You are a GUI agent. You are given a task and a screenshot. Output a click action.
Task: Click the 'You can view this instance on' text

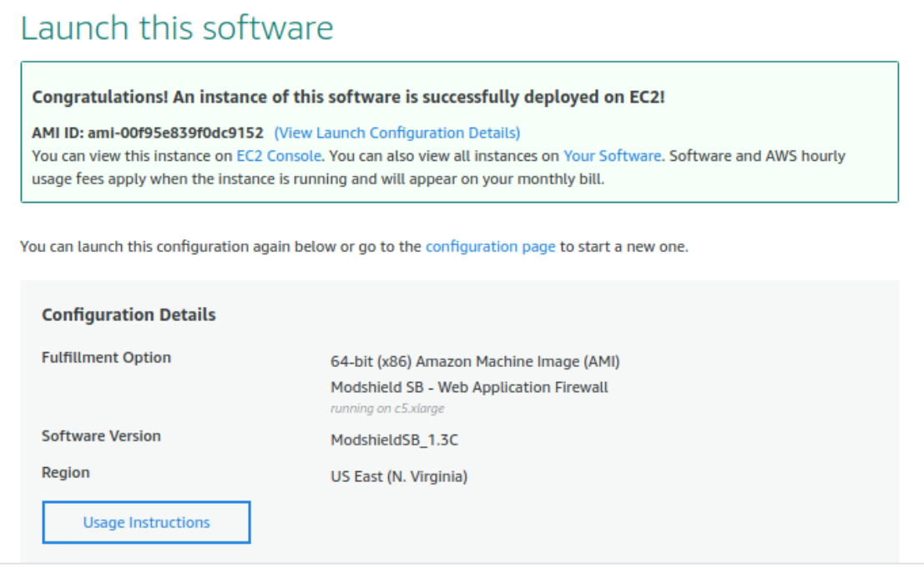tap(132, 156)
